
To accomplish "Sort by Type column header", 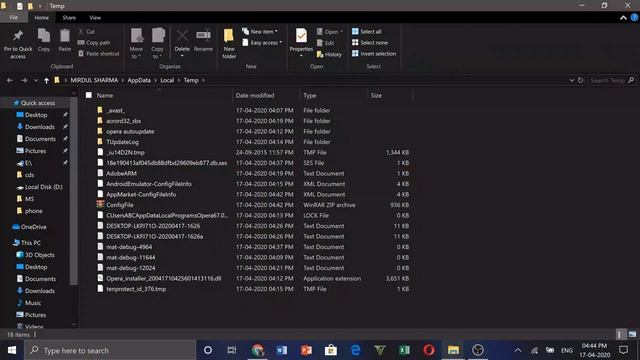I will click(309, 96).
